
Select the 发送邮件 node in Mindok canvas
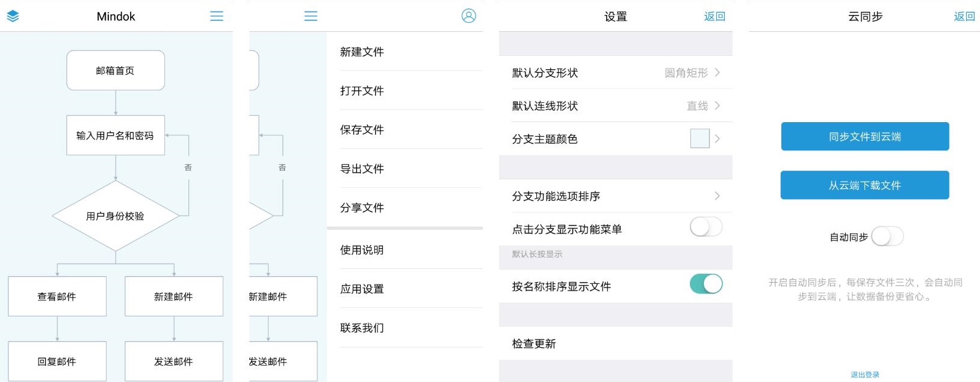point(174,362)
